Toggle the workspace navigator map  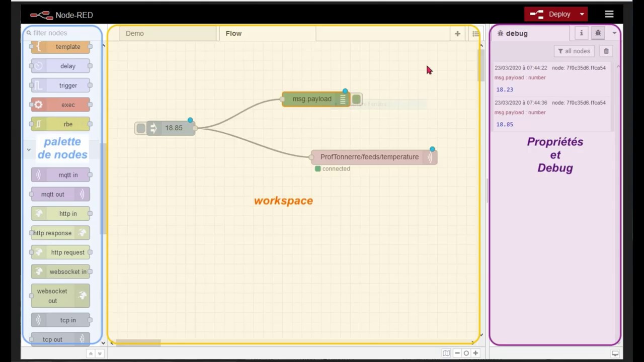click(x=446, y=353)
